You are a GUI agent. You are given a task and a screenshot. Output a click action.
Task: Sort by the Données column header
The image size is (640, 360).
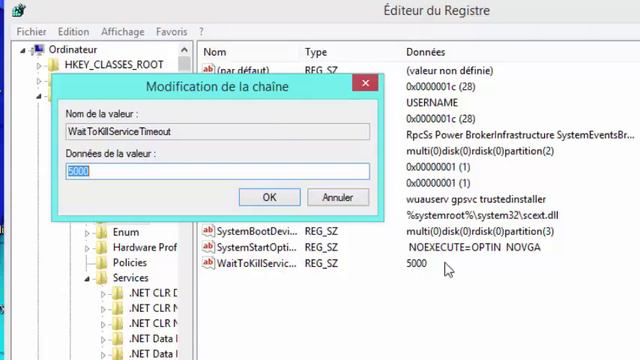coord(425,52)
